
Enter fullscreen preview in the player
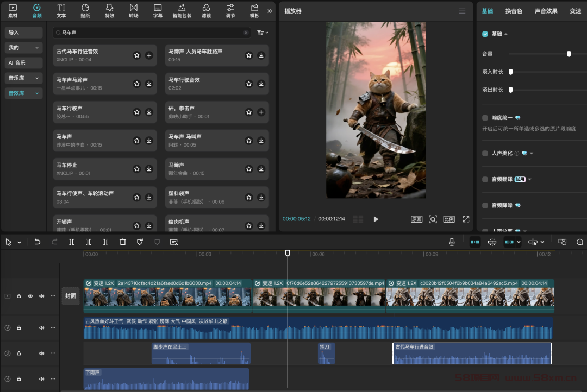point(466,219)
